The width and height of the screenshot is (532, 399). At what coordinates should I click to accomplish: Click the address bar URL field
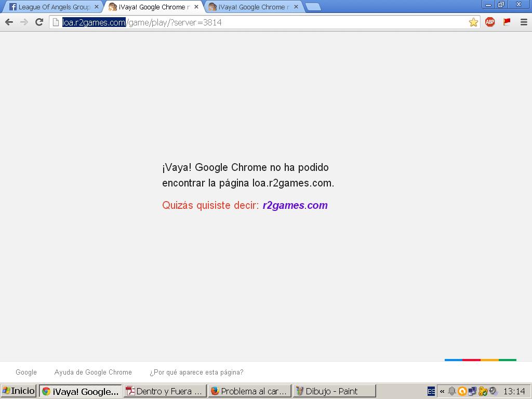click(260, 22)
